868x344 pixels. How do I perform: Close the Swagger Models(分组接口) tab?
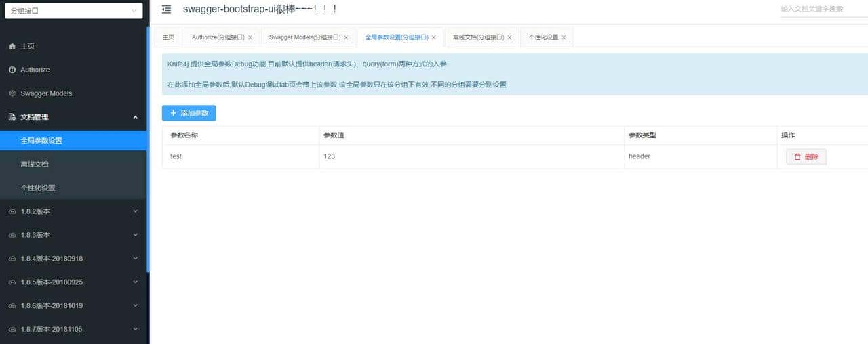[x=346, y=37]
